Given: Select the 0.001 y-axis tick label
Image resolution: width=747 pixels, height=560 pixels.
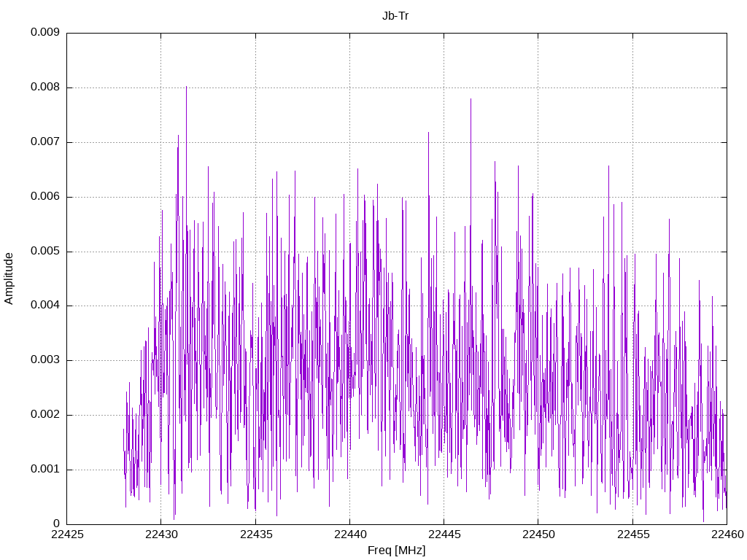Looking at the screenshot, I should pos(45,469).
